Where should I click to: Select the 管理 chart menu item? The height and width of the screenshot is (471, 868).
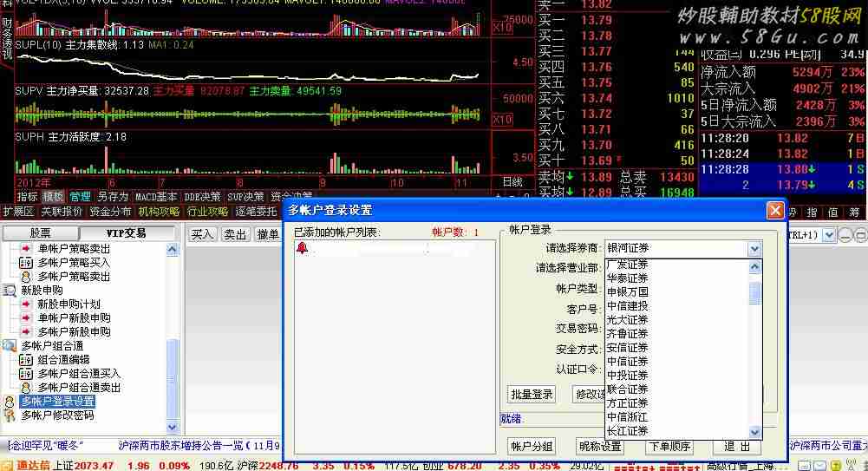pos(80,197)
